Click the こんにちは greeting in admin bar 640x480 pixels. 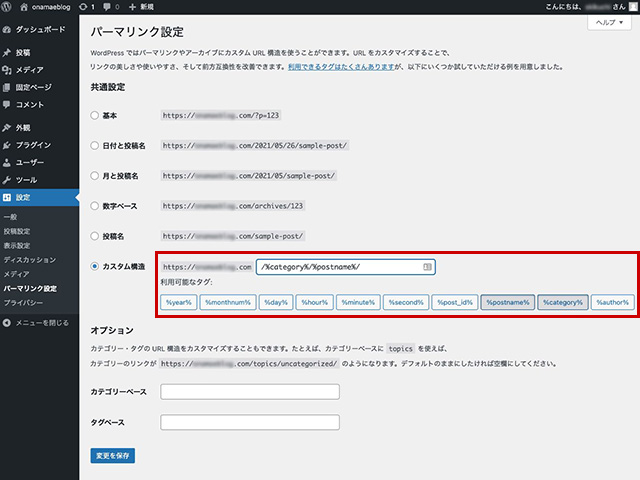point(586,7)
